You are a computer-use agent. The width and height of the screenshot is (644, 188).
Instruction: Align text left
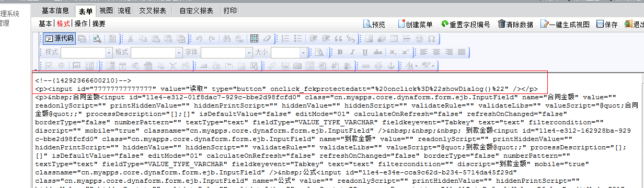pyautogui.click(x=424, y=52)
